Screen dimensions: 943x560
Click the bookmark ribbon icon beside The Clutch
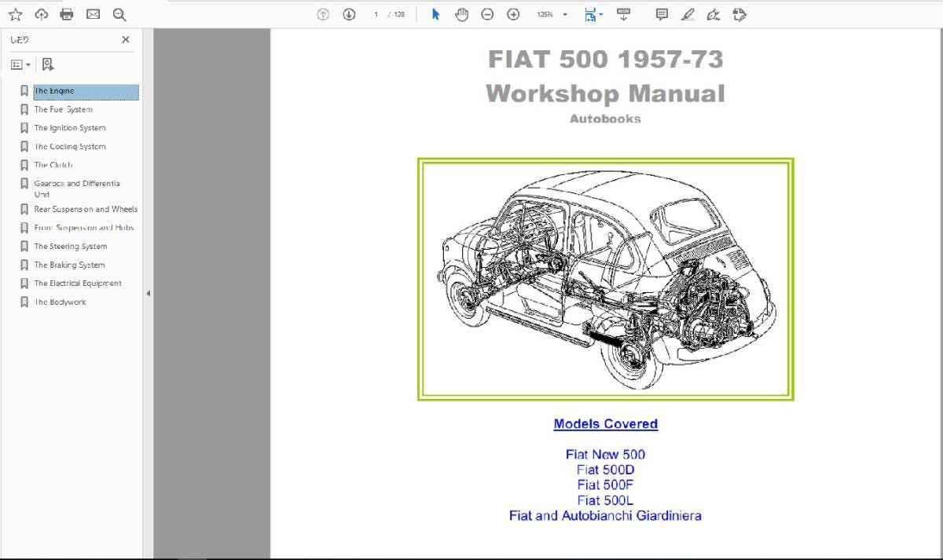(24, 165)
